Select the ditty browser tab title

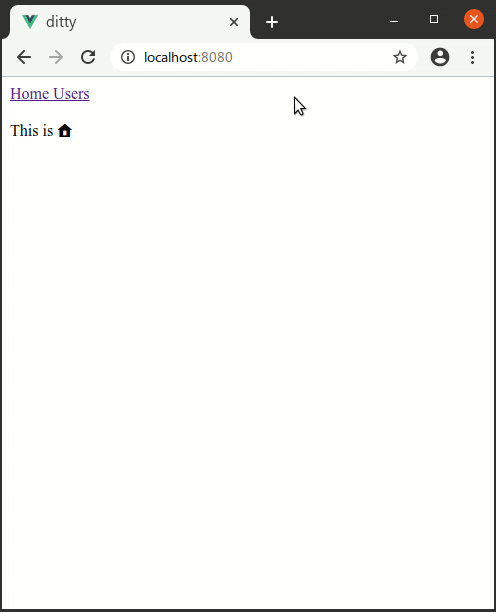tap(61, 22)
